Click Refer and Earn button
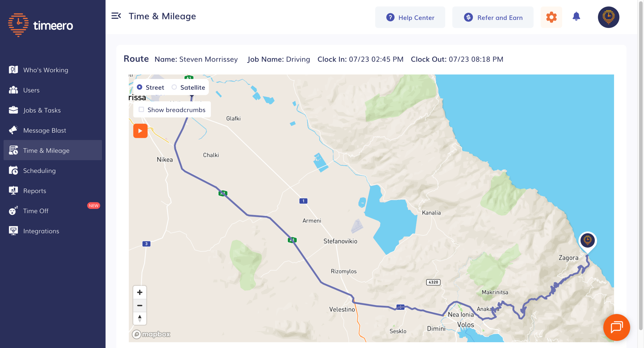644x348 pixels. [x=493, y=17]
